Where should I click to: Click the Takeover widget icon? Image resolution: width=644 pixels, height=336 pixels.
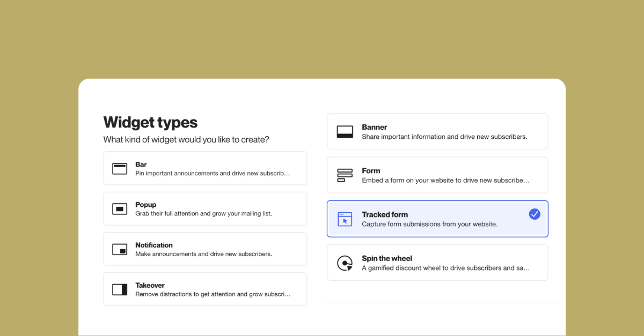(119, 289)
